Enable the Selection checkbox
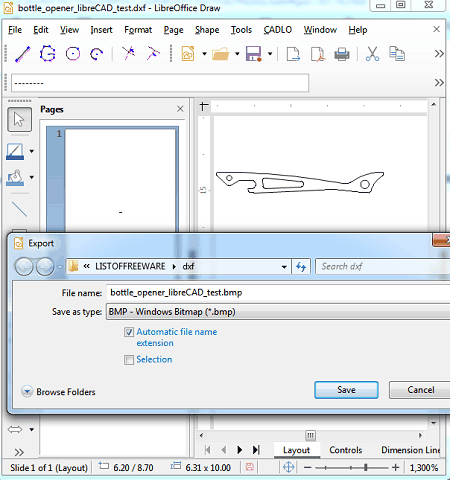450x480 pixels. [129, 360]
